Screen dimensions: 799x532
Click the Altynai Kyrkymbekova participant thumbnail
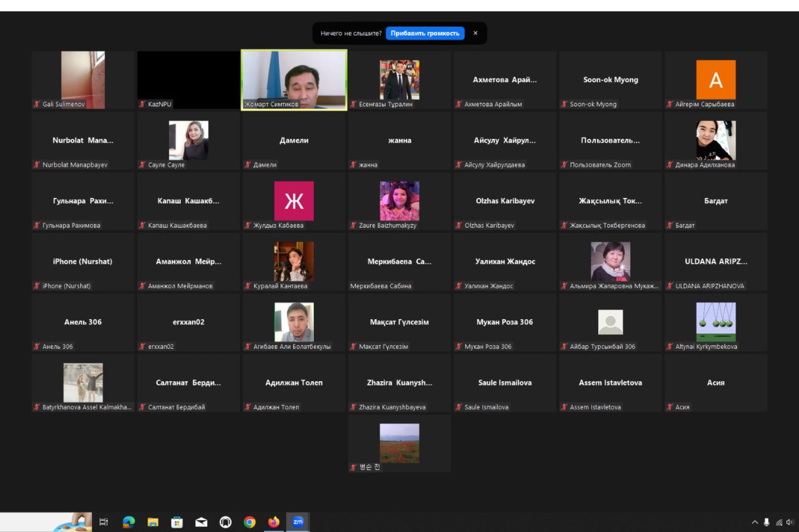(x=715, y=322)
